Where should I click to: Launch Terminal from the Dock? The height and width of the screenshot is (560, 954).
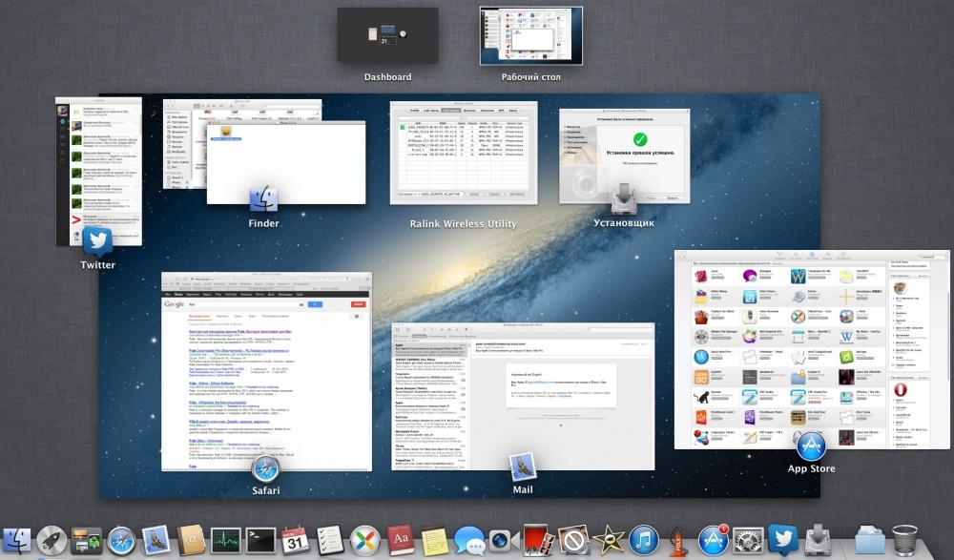(x=260, y=541)
